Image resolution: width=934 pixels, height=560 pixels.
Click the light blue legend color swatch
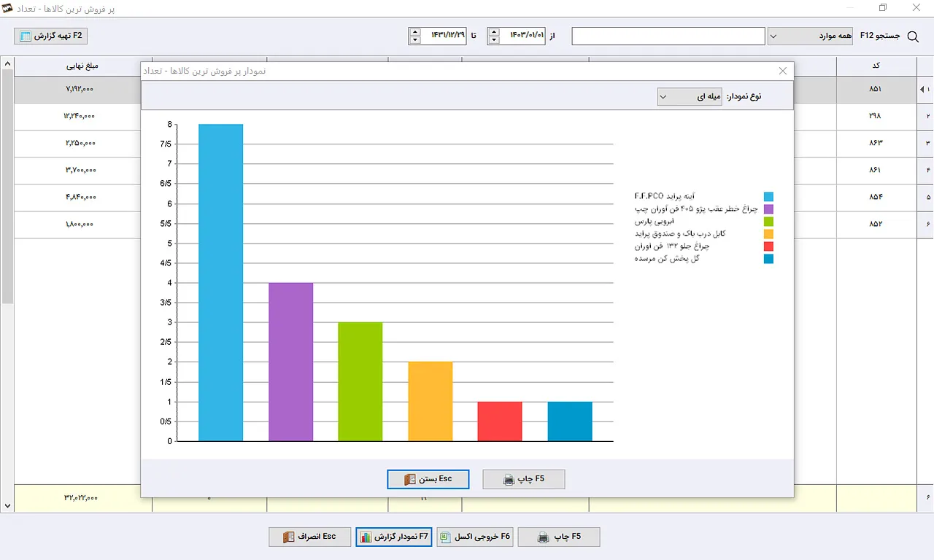tap(768, 197)
